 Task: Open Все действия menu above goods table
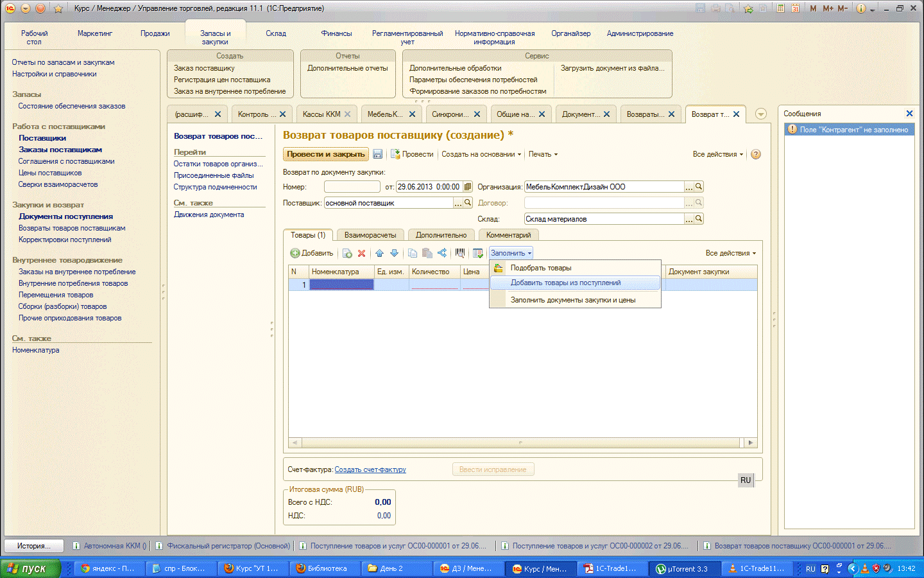coord(731,253)
